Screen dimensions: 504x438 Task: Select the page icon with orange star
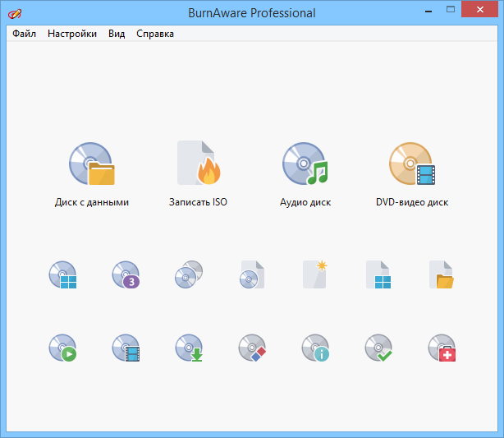coord(315,274)
